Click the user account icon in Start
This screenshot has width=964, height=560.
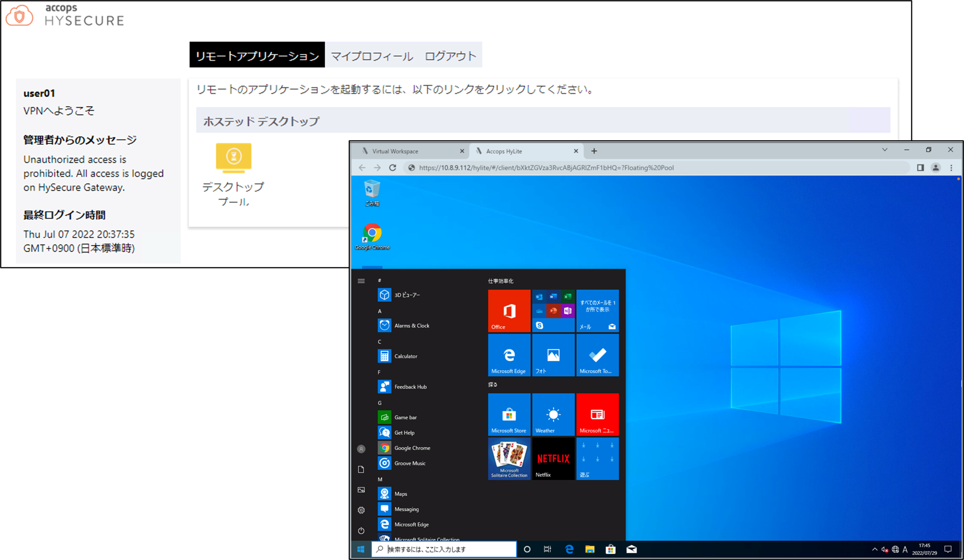[x=361, y=449]
